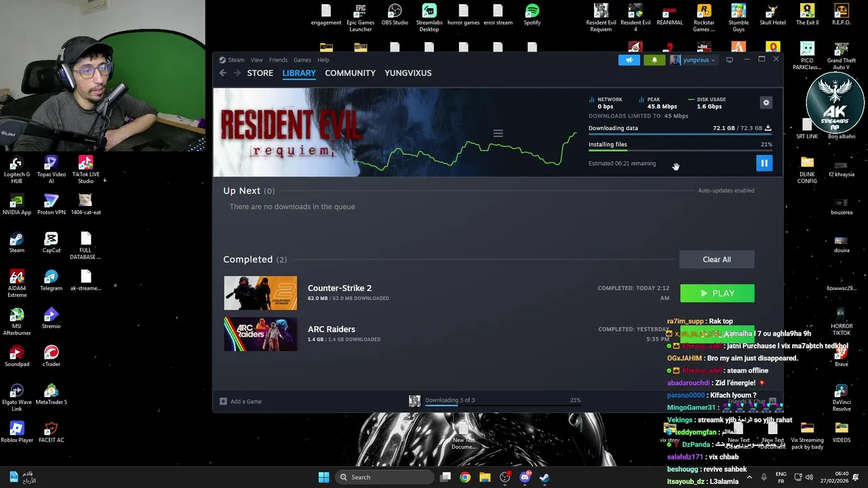The height and width of the screenshot is (488, 868).
Task: Open CapCut desktop icon
Action: coord(51,243)
